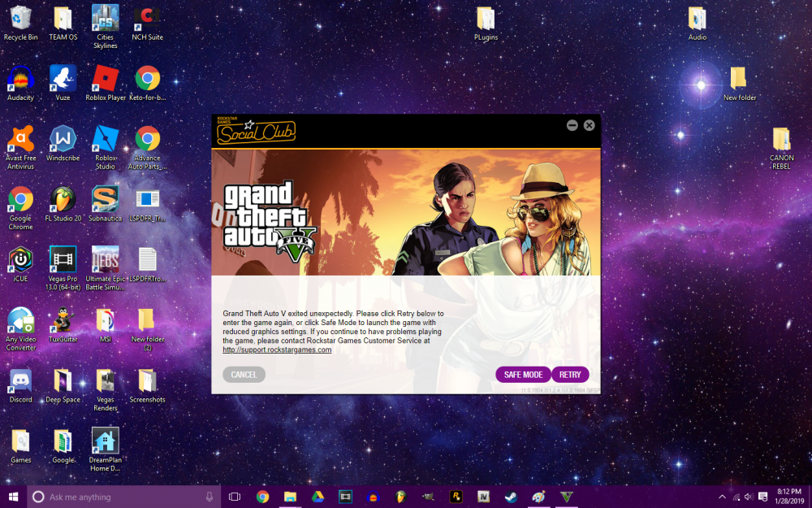Open Audacity from the desktop
Image resolution: width=812 pixels, height=508 pixels.
[19, 81]
